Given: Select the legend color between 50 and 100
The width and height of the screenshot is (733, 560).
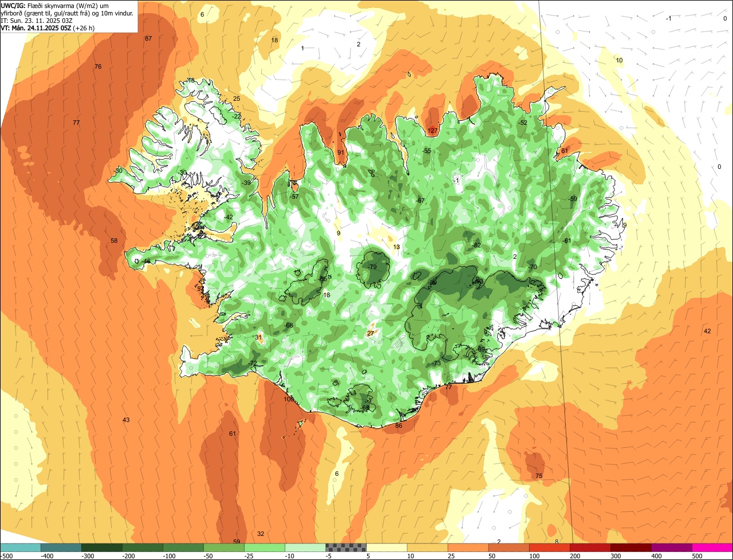Looking at the screenshot, I should [x=509, y=547].
